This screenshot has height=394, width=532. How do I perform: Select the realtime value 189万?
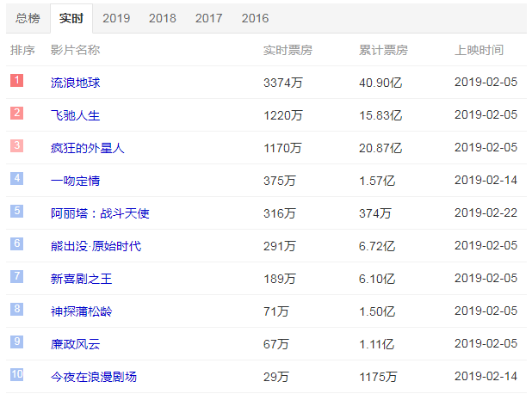(280, 279)
